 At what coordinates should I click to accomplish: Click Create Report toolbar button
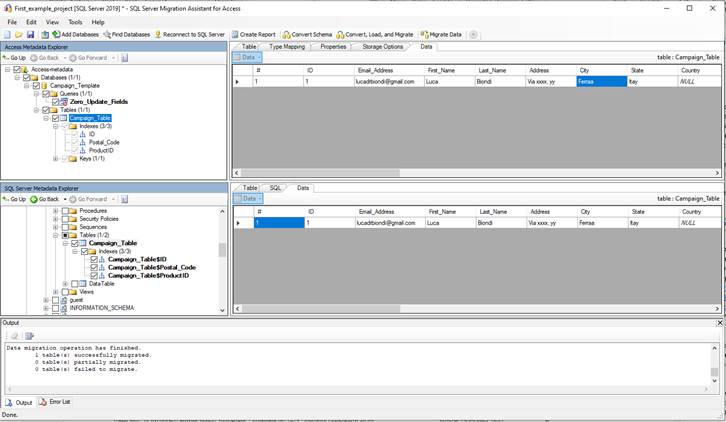pos(253,35)
